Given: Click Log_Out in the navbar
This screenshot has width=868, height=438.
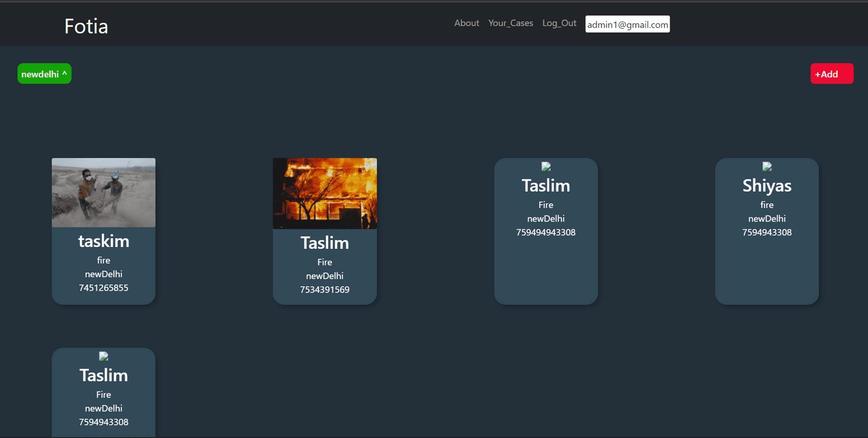Looking at the screenshot, I should (559, 23).
